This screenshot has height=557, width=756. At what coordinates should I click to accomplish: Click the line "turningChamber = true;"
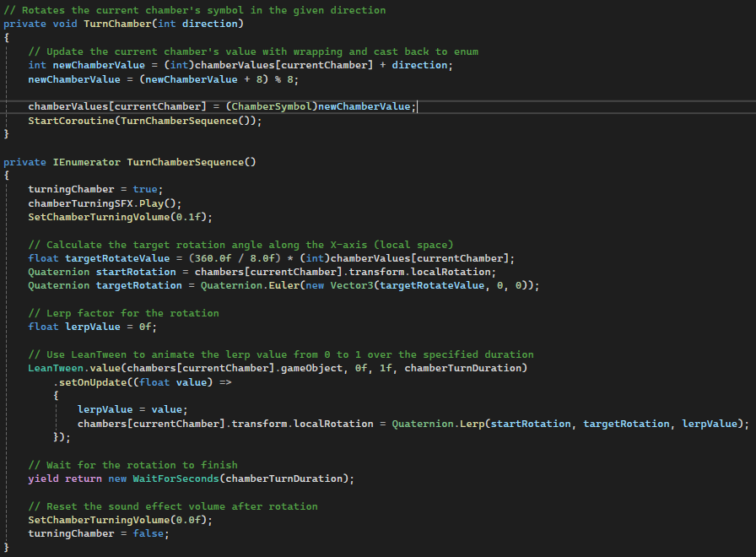pyautogui.click(x=95, y=190)
